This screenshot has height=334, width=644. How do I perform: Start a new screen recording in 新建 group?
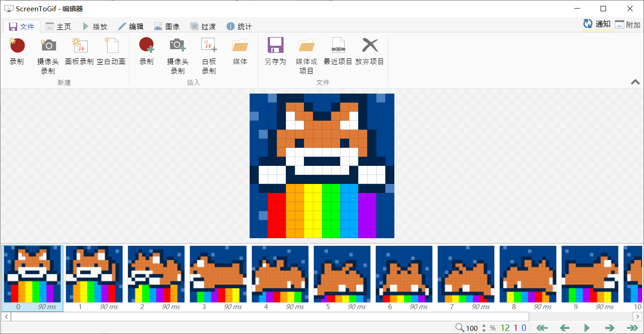pyautogui.click(x=17, y=52)
